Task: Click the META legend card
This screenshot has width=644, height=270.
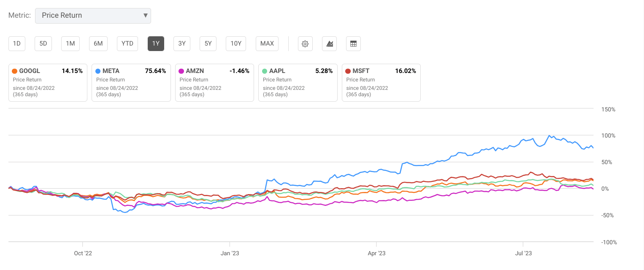Action: click(131, 83)
